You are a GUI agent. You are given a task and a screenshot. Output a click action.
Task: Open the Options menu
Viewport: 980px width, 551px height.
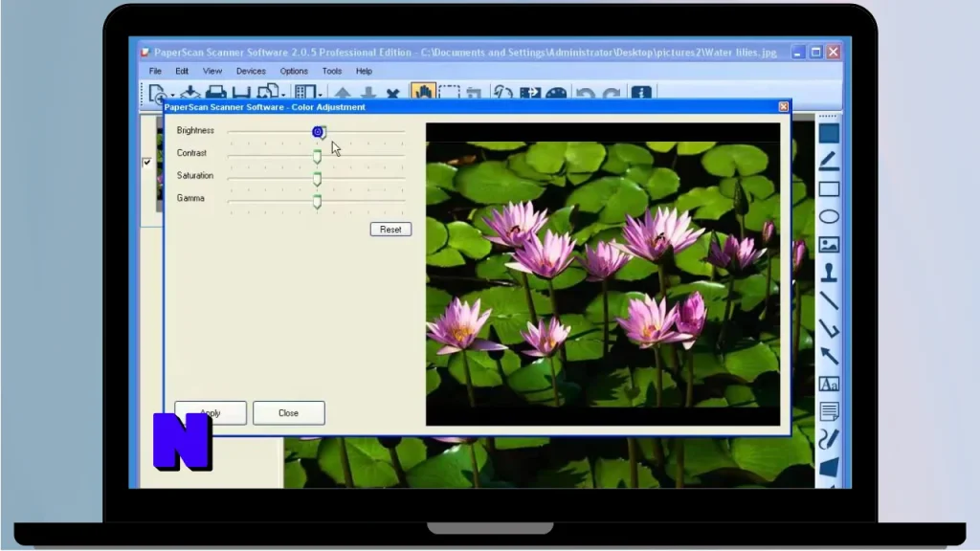tap(294, 71)
